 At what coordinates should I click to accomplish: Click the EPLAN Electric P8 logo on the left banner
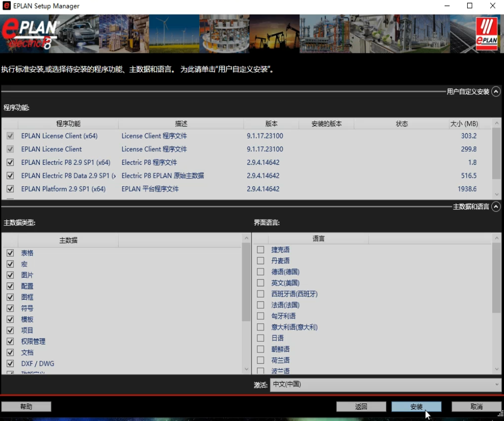click(28, 33)
